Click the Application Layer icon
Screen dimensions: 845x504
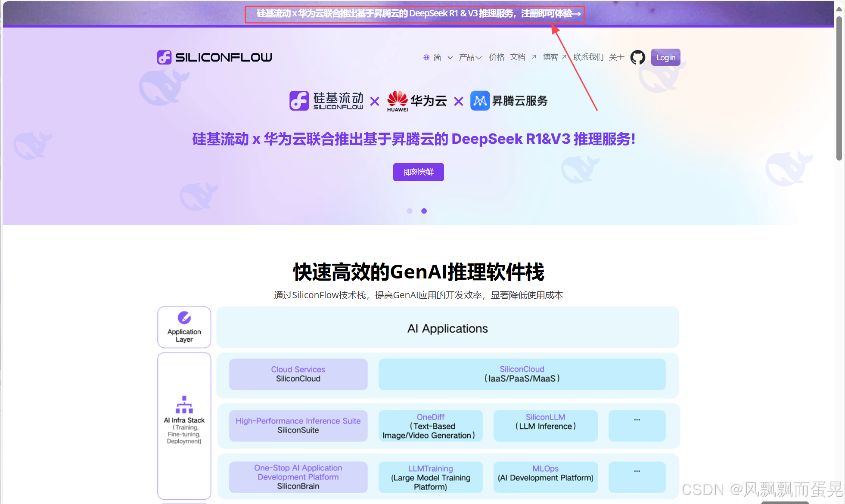point(184,318)
